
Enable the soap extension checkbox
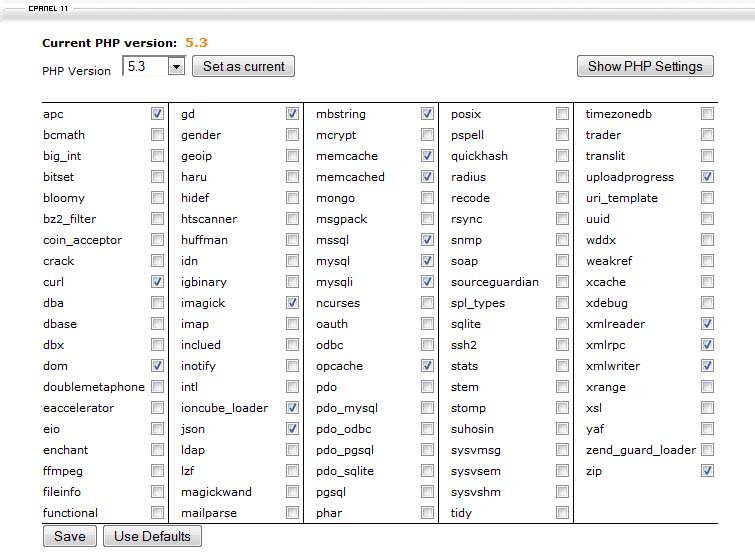[x=562, y=261]
